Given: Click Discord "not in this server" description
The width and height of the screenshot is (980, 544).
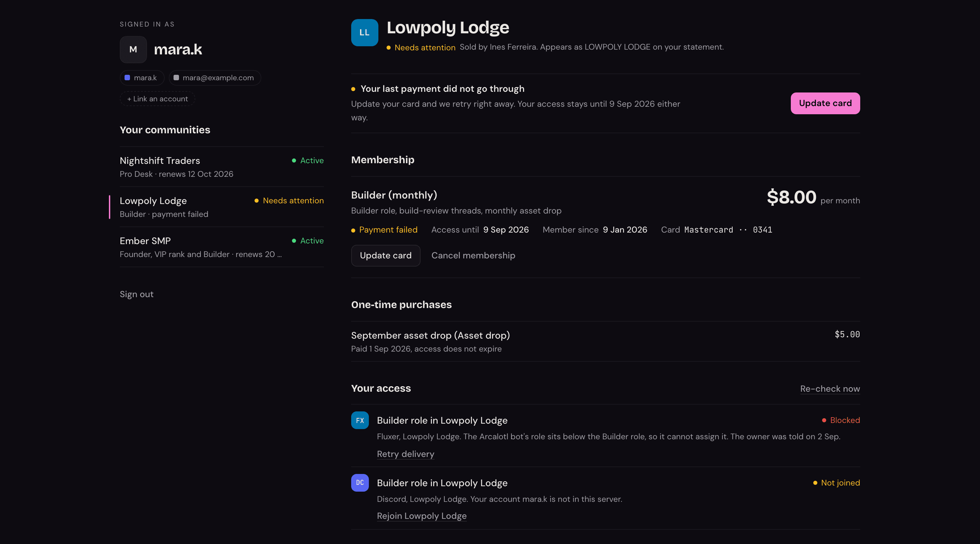Looking at the screenshot, I should point(500,499).
